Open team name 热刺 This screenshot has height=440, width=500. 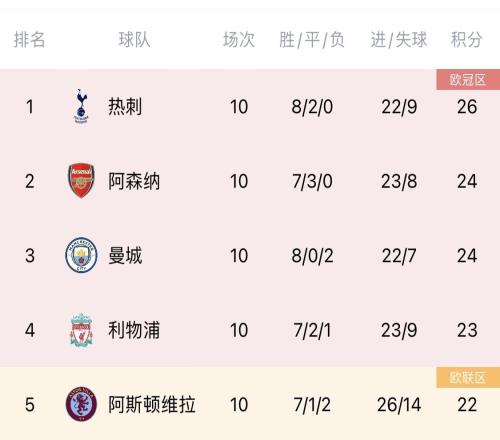[x=125, y=107]
